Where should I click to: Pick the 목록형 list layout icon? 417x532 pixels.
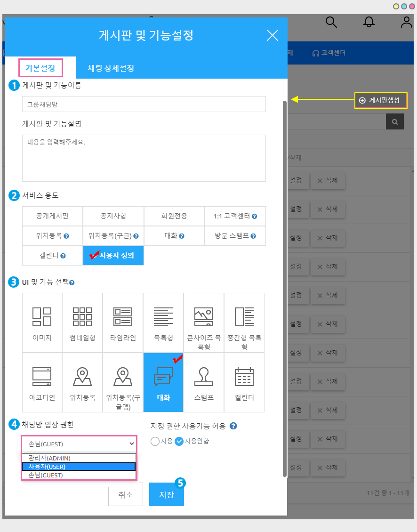click(x=163, y=317)
